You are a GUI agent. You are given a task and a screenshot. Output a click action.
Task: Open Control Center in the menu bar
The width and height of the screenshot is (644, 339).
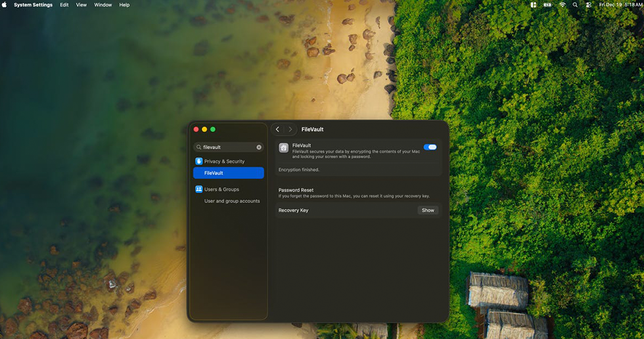click(588, 5)
